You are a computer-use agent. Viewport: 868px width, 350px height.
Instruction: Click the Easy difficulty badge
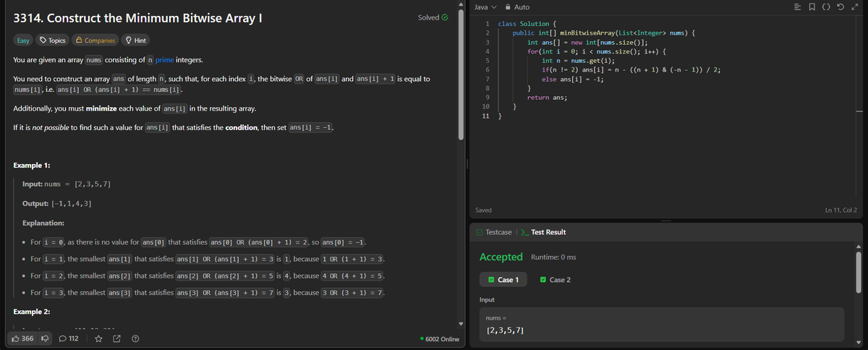(23, 40)
